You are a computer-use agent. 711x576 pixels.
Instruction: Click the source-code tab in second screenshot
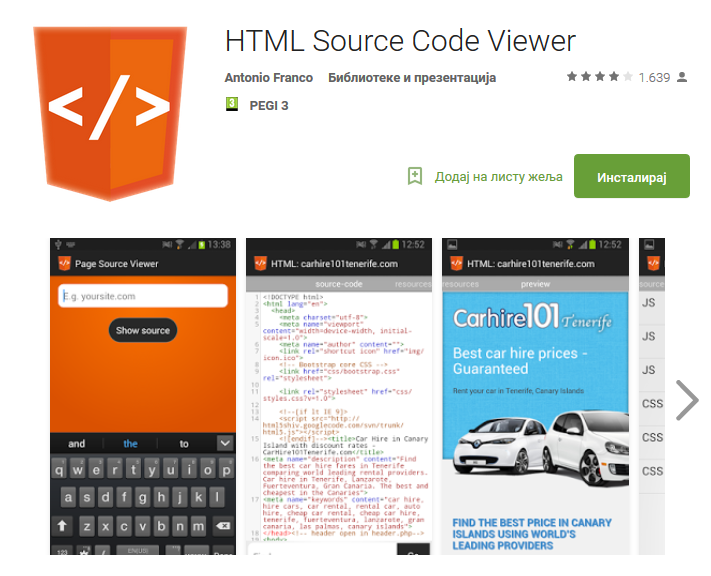coord(339,284)
